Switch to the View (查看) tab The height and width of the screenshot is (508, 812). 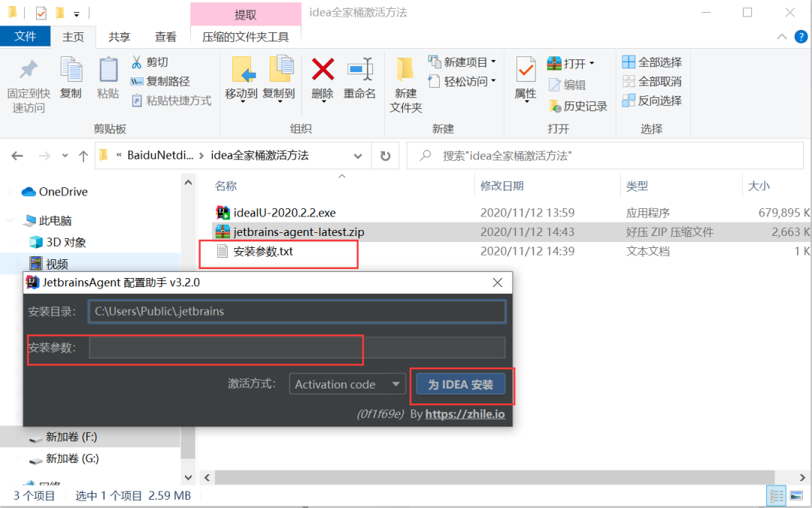click(165, 37)
